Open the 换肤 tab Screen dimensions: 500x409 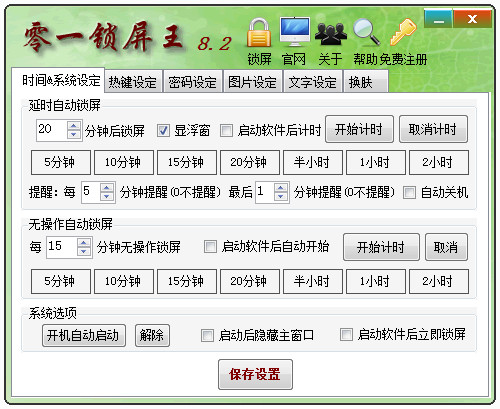click(365, 82)
